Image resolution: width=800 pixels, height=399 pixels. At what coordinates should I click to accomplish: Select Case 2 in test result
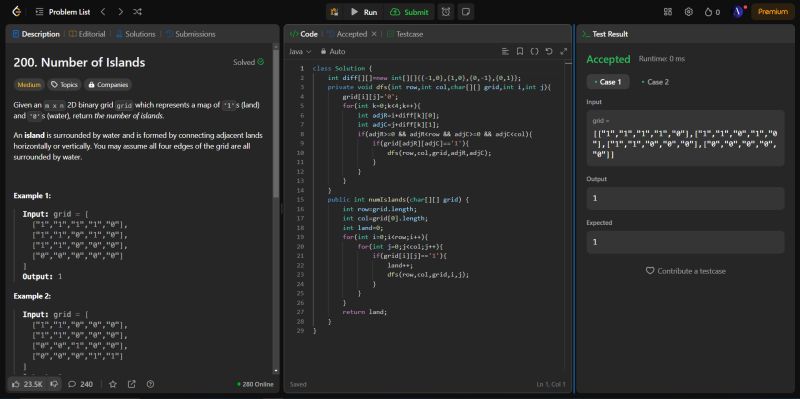tap(655, 82)
